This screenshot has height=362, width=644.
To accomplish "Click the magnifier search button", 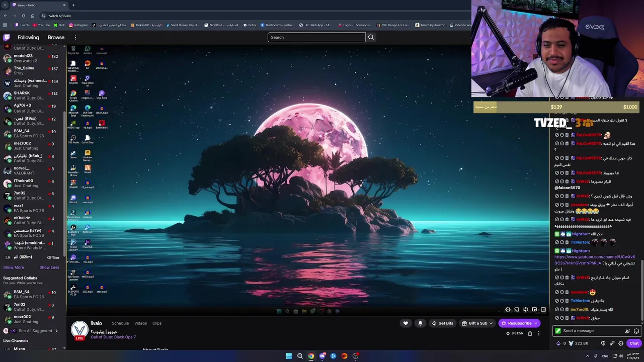I will coord(371,37).
